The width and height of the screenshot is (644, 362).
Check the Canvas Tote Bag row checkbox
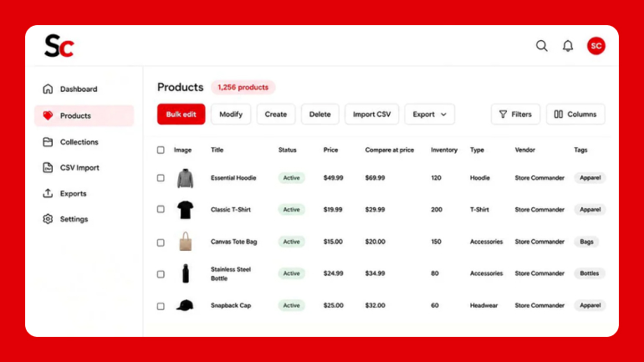(x=161, y=242)
